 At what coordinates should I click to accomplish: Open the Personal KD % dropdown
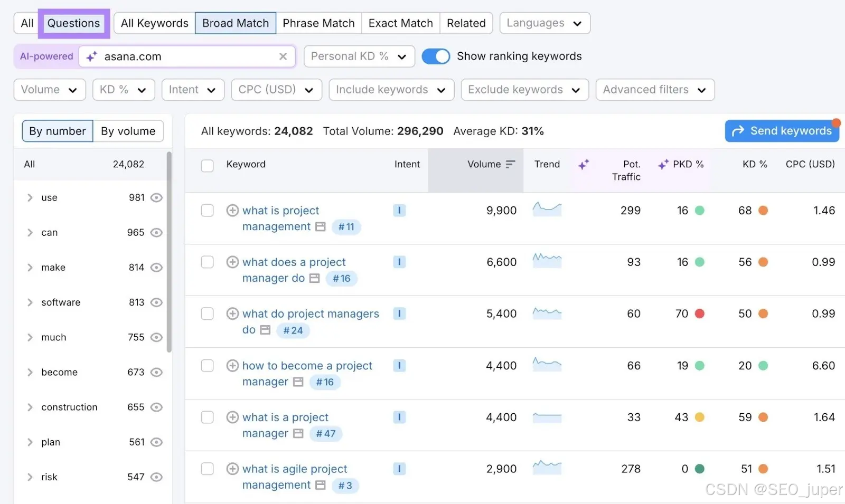pos(359,56)
